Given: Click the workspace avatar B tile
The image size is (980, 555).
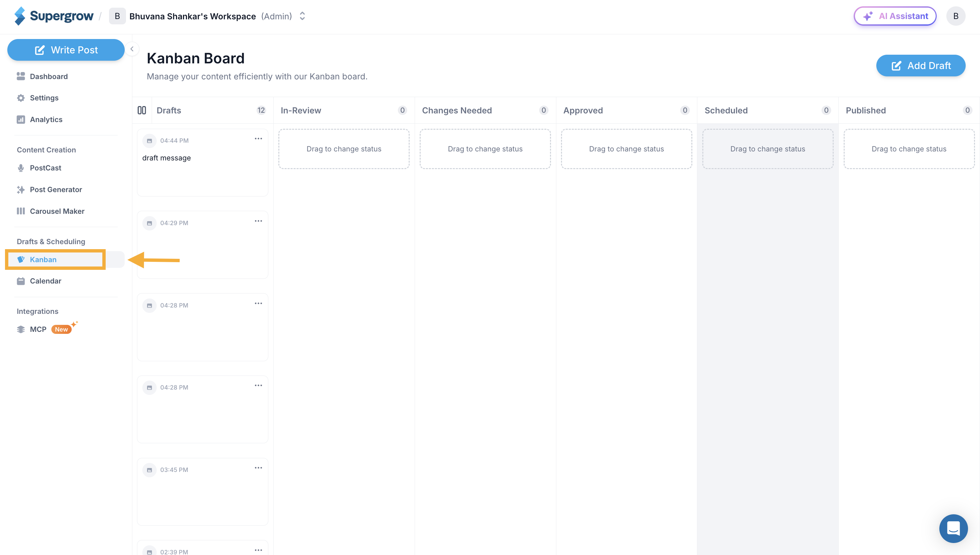Looking at the screenshot, I should (117, 16).
